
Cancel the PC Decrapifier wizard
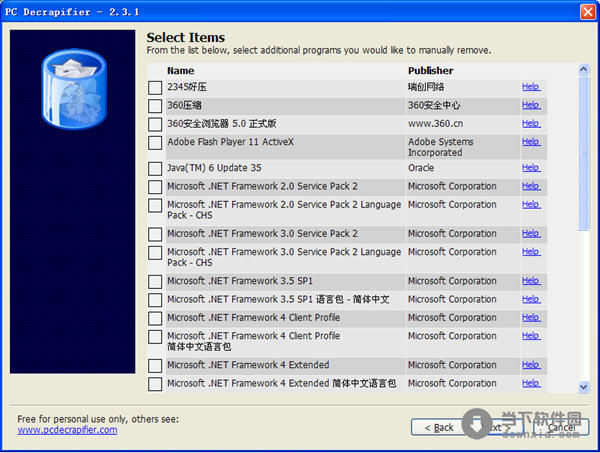561,427
